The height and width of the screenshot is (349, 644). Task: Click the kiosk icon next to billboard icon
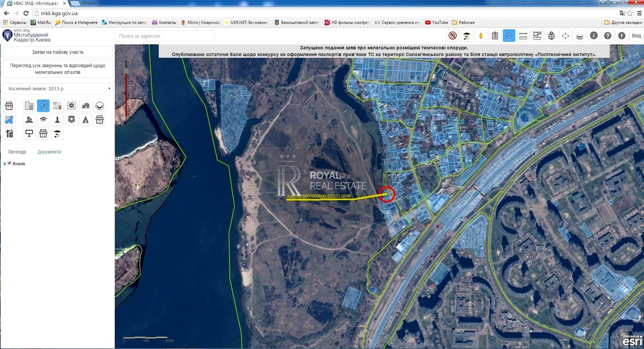pyautogui.click(x=43, y=133)
